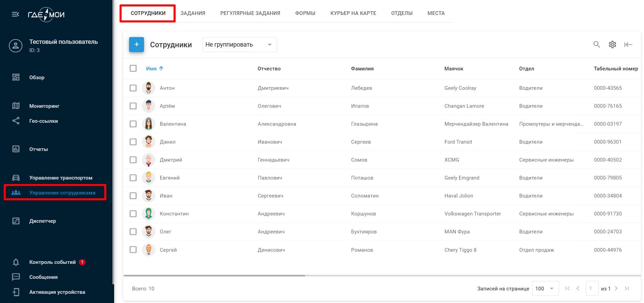Open table settings gear icon
The image size is (644, 303).
[612, 45]
